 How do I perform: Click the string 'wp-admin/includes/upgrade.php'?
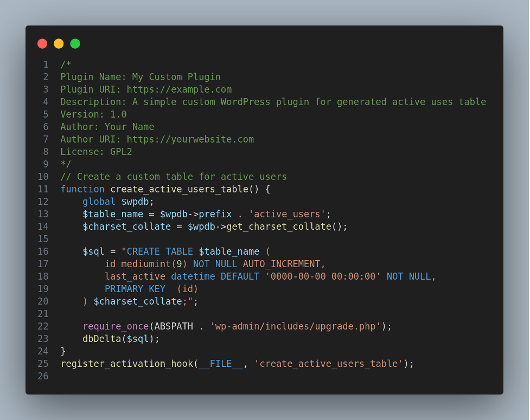[295, 327]
